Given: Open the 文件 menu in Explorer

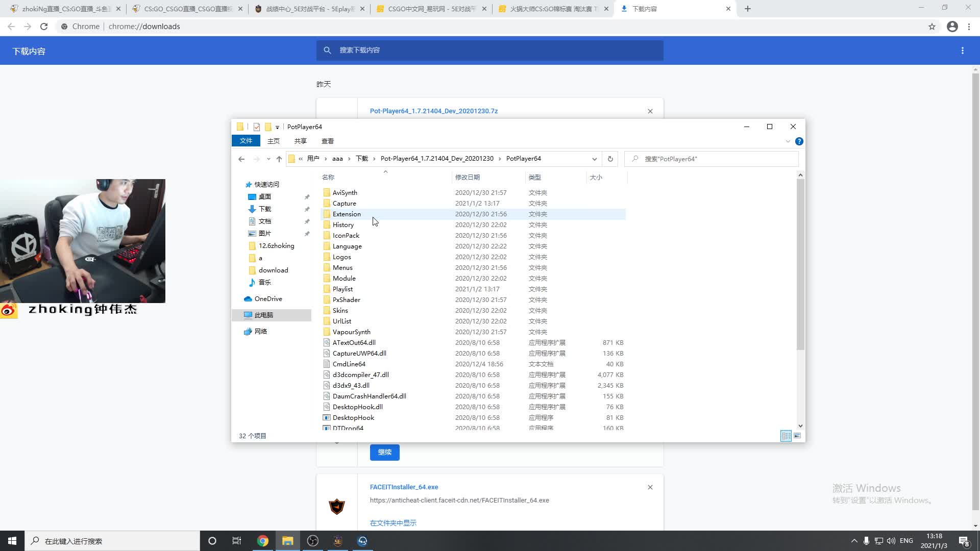Looking at the screenshot, I should (246, 141).
